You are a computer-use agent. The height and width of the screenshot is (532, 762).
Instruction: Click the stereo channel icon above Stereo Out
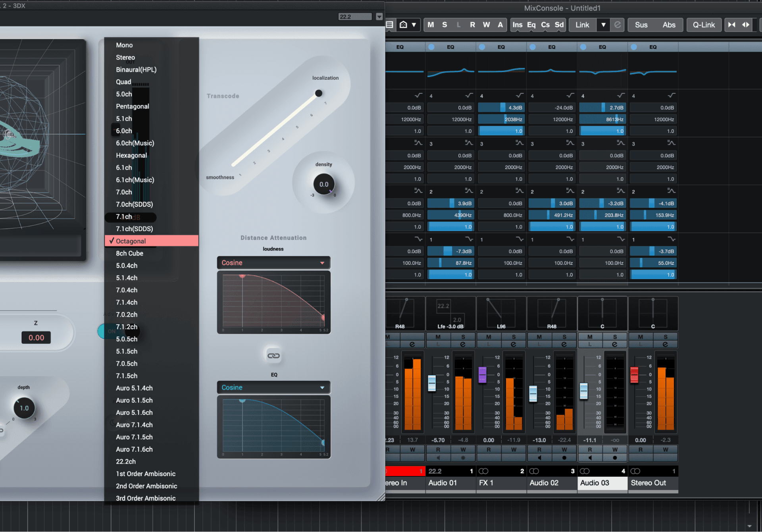(635, 471)
